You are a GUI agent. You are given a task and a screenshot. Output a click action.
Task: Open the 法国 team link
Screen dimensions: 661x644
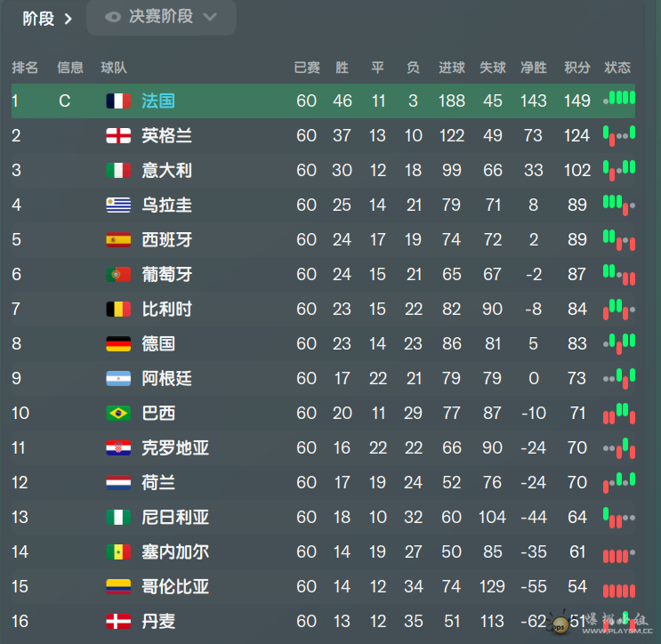pyautogui.click(x=158, y=101)
